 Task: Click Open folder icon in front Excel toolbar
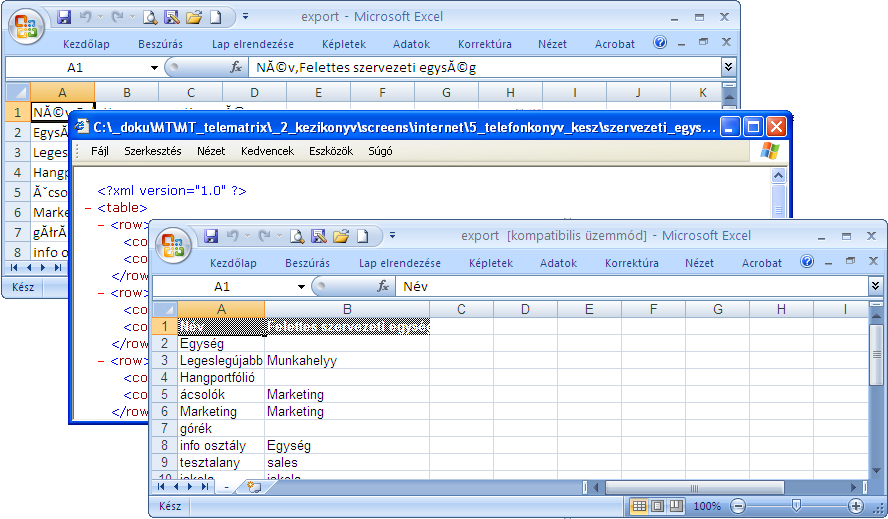coord(341,236)
